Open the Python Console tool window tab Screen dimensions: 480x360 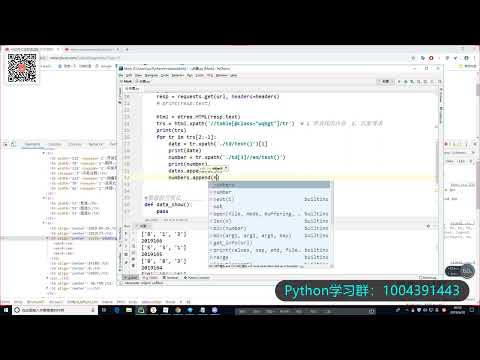[197, 277]
